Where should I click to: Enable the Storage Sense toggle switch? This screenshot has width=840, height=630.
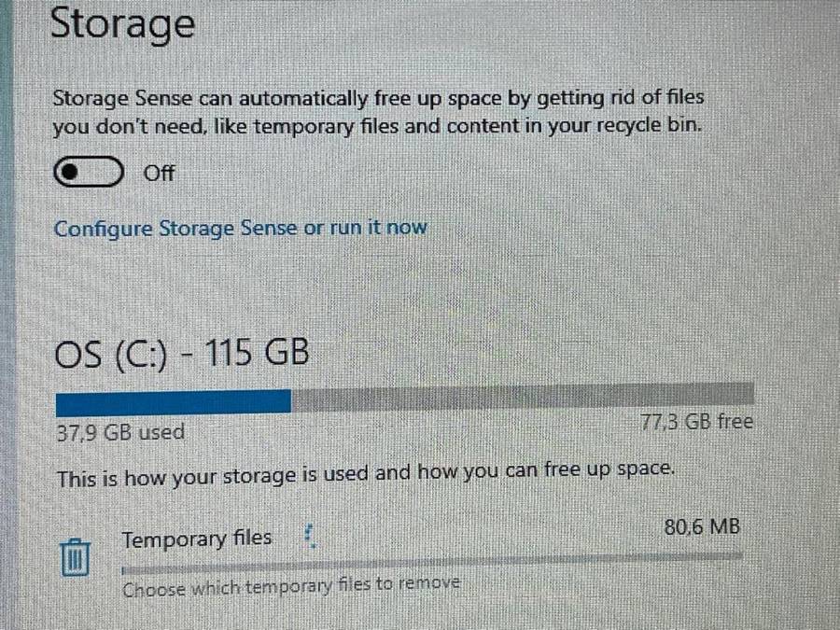pos(89,173)
